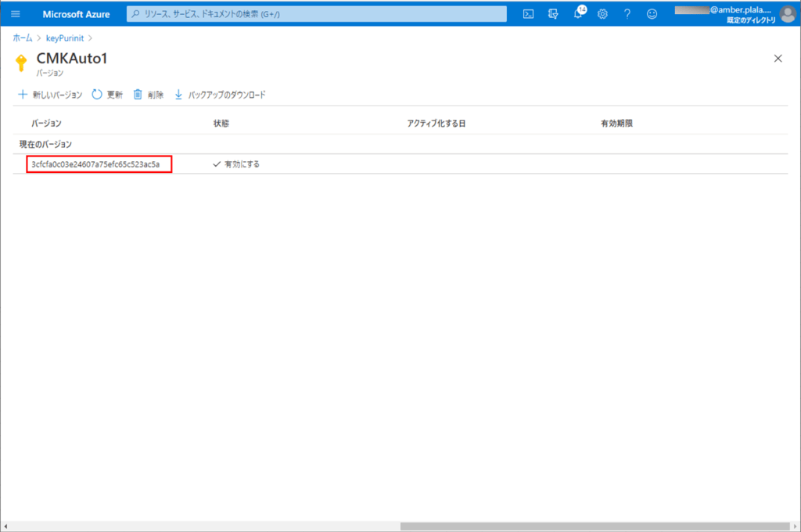Viewport: 801px width, 532px height.
Task: Click the 状態 column header
Action: (221, 123)
